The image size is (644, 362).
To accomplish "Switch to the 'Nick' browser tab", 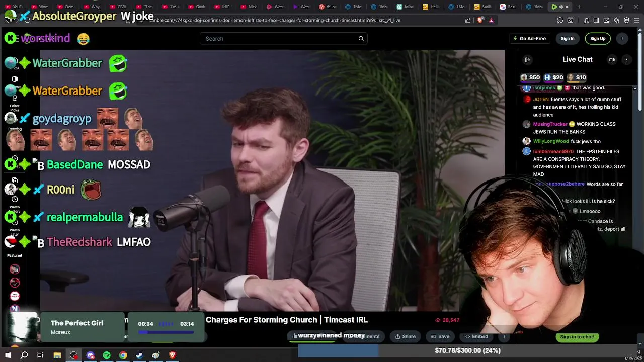I will [x=248, y=7].
